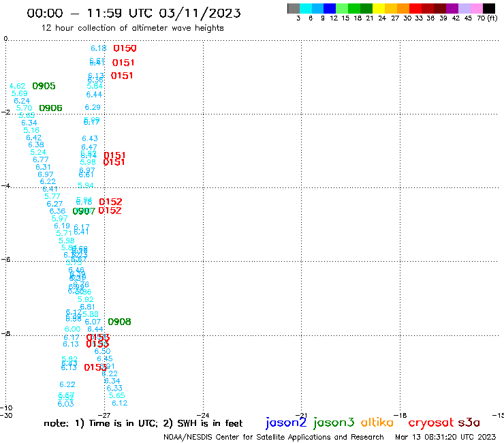The width and height of the screenshot is (504, 443).
Task: Click the orange legend color swatch
Action: [x=403, y=8]
